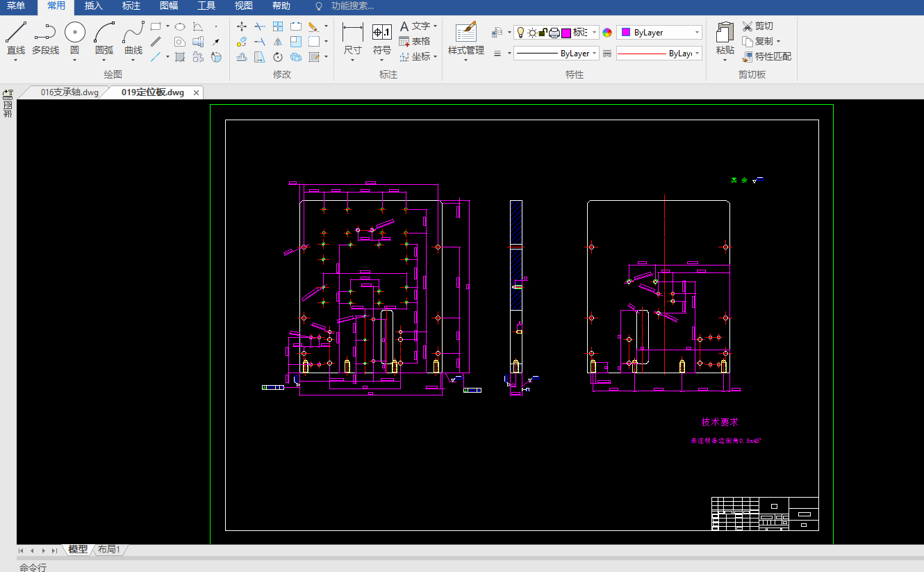
Task: Expand the 尺寸 dimension dropdown arrow
Action: (x=353, y=60)
